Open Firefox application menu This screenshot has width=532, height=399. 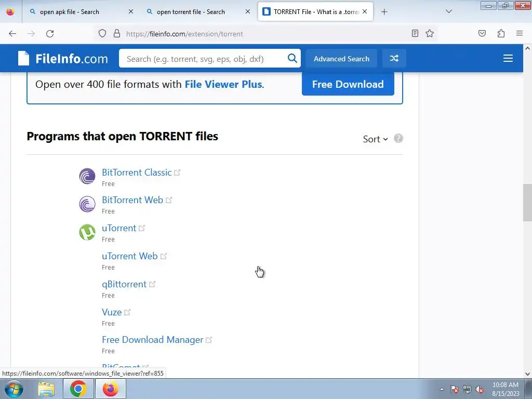519,33
